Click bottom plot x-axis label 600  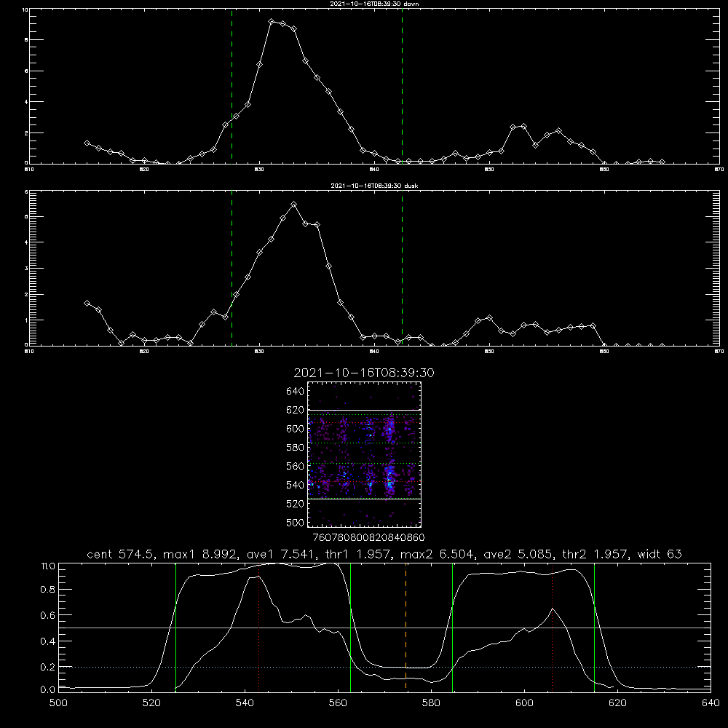click(x=524, y=703)
